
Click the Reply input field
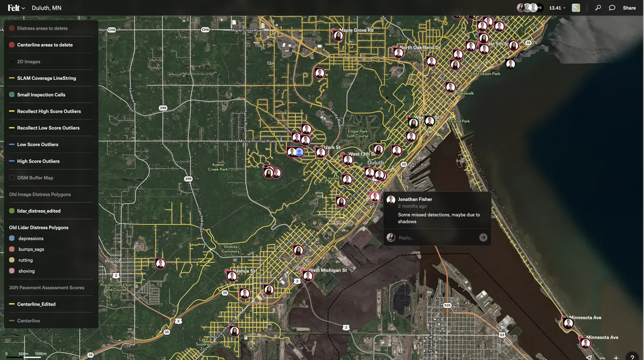437,238
